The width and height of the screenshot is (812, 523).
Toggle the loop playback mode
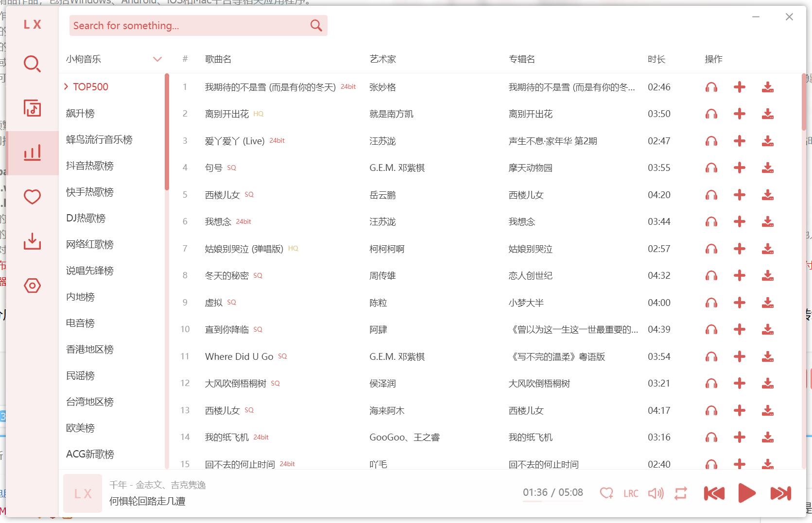pyautogui.click(x=680, y=493)
